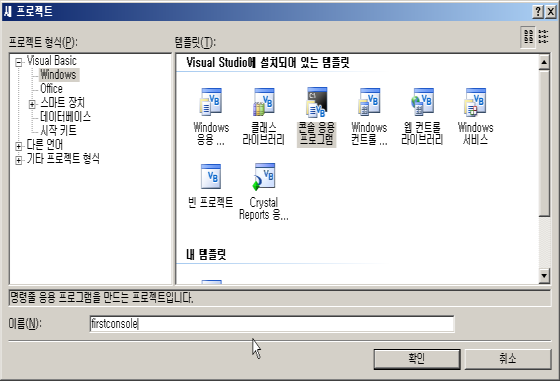Screen dimensions: 560x381
Task: Expand the 기타 프로젝트 형식 tree node
Action: [19, 160]
